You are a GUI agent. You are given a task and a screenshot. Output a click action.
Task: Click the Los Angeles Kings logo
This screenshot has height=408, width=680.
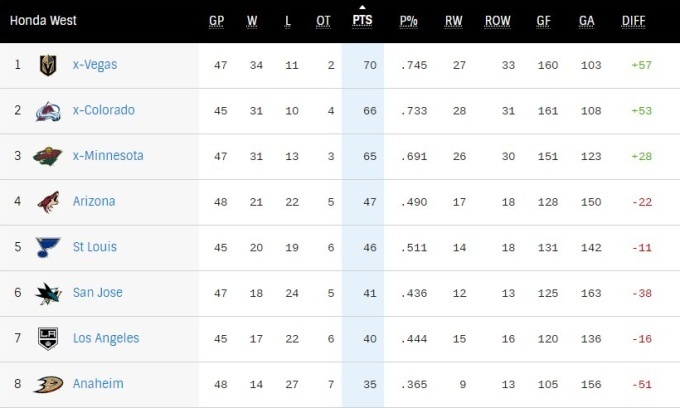coord(47,339)
